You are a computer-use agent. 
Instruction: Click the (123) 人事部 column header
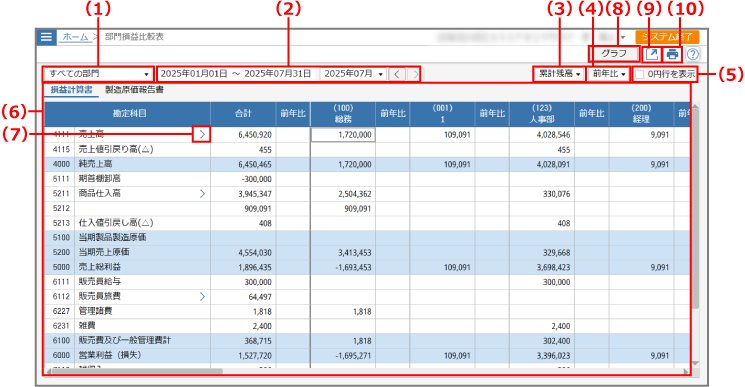(542, 114)
